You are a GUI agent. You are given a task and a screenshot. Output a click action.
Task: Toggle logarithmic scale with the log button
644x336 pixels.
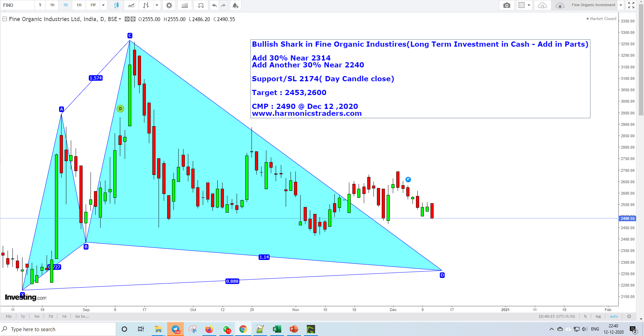click(x=598, y=316)
